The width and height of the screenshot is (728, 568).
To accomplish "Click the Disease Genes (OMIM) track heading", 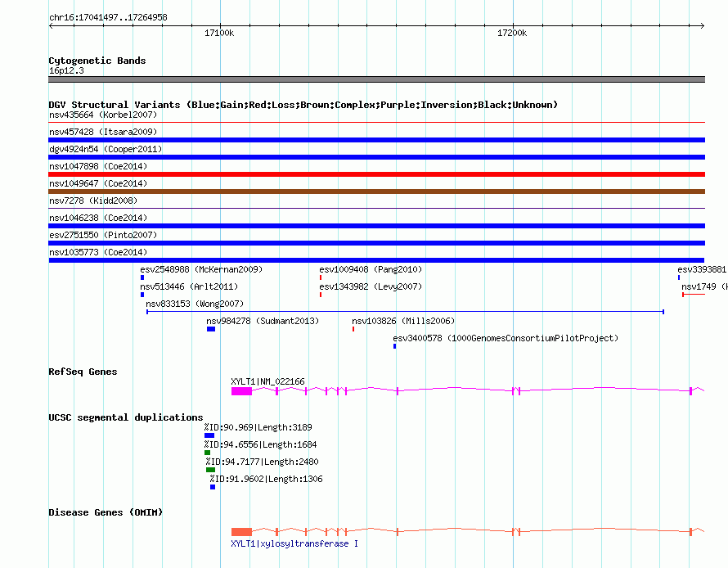I will coord(106,512).
